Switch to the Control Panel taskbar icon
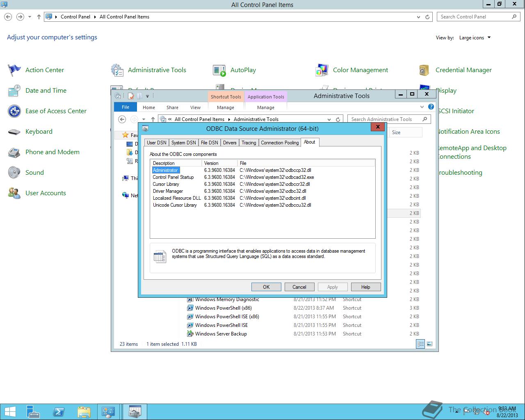 [109, 412]
